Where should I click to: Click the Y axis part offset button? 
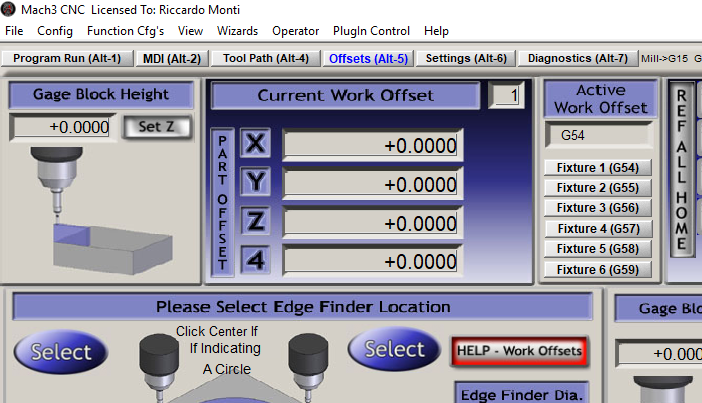[x=256, y=183]
